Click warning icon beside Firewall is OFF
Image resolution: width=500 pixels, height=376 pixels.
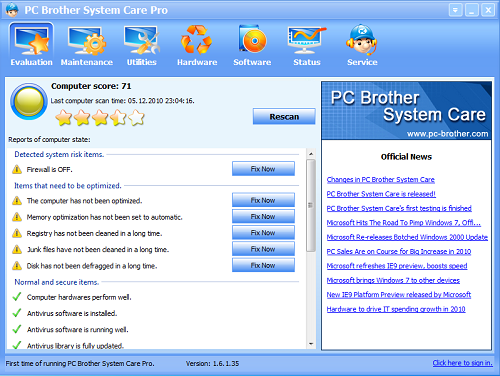pos(17,169)
